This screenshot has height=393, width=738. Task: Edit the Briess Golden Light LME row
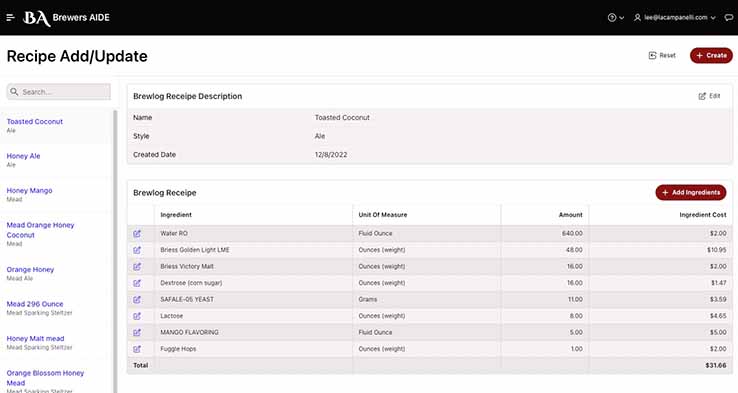coord(137,250)
